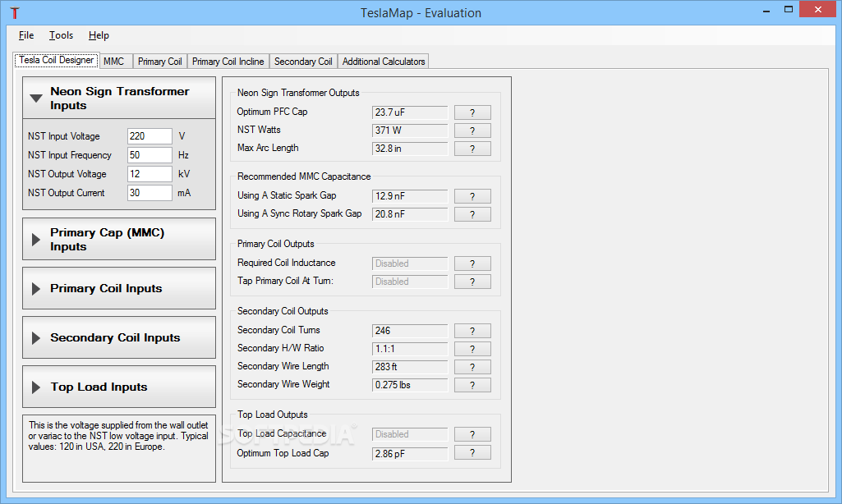Open the File menu
Screen dimensions: 842x504
(x=26, y=35)
